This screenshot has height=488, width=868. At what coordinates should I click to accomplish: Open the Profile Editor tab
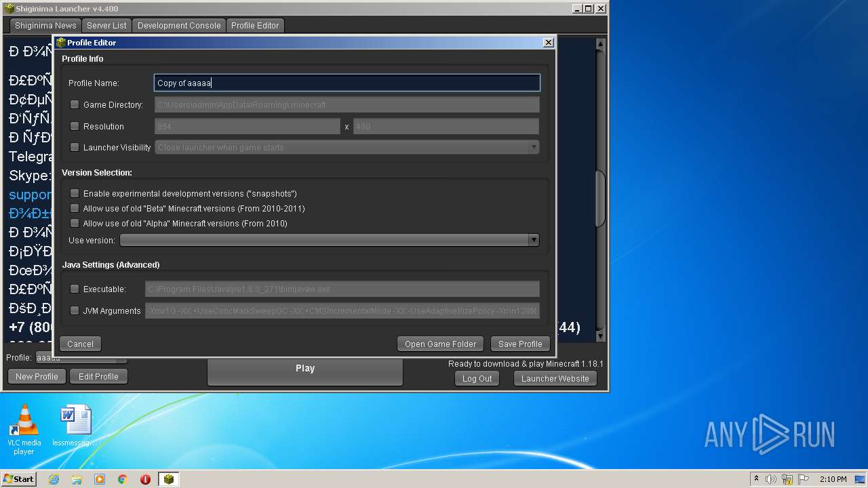(255, 25)
